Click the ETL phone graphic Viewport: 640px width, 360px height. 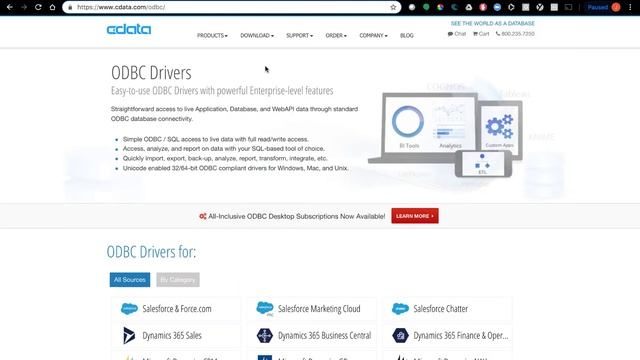[x=483, y=164]
